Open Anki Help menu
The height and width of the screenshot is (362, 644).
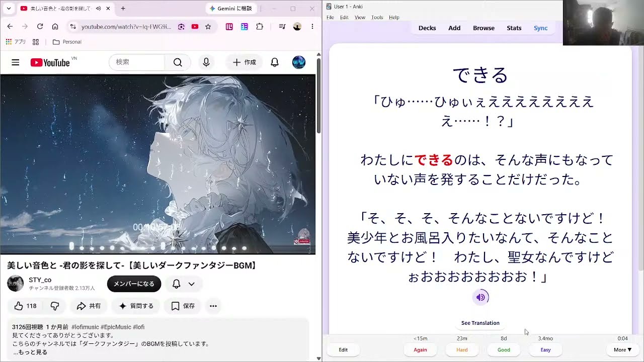[x=394, y=17]
